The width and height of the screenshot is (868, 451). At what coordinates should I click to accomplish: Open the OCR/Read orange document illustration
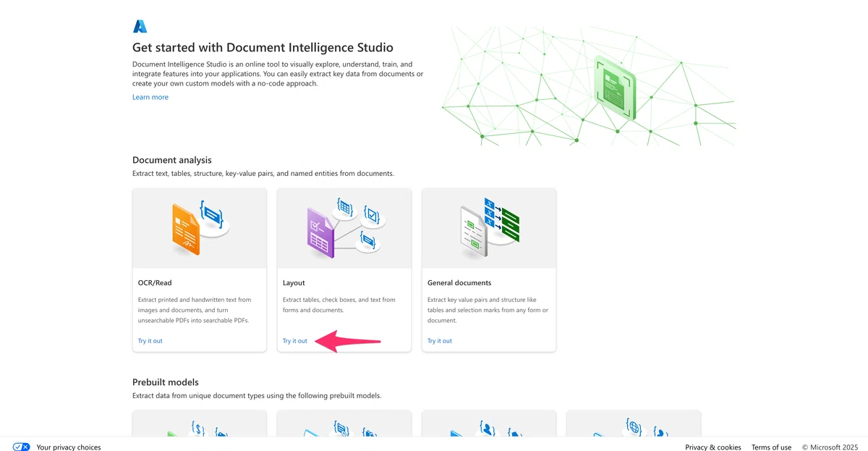point(200,228)
